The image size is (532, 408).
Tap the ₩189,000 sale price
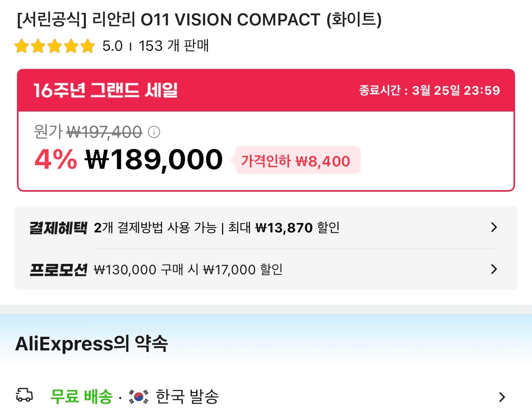[x=154, y=159]
